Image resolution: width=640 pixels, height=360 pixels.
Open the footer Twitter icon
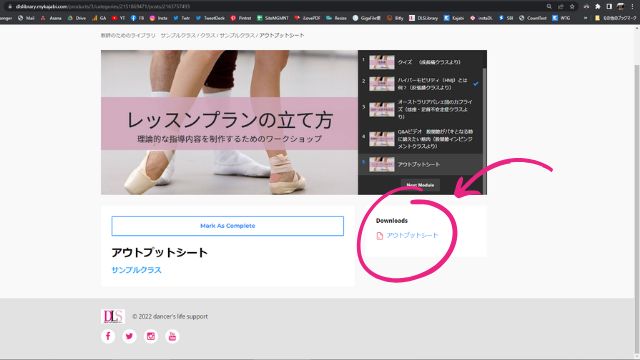(129, 336)
